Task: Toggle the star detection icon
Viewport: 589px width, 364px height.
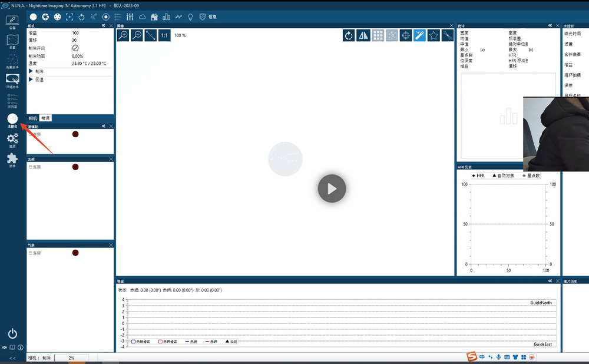Action: (x=434, y=35)
